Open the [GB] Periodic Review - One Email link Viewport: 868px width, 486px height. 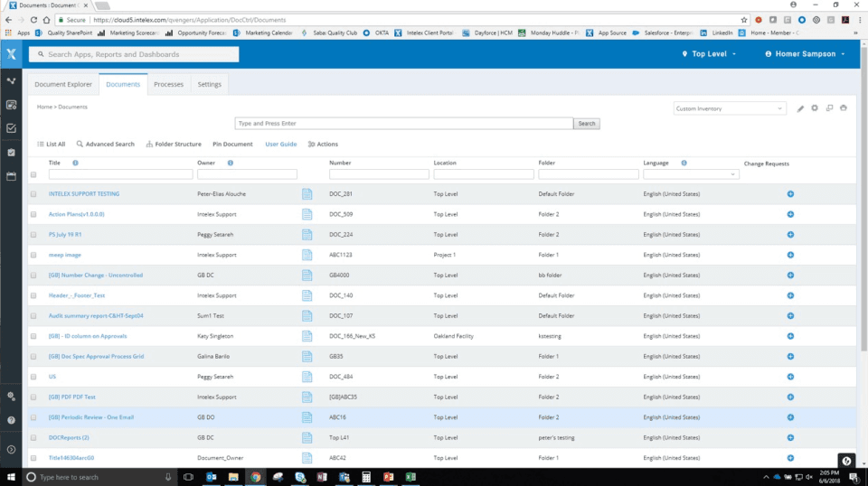pyautogui.click(x=90, y=417)
